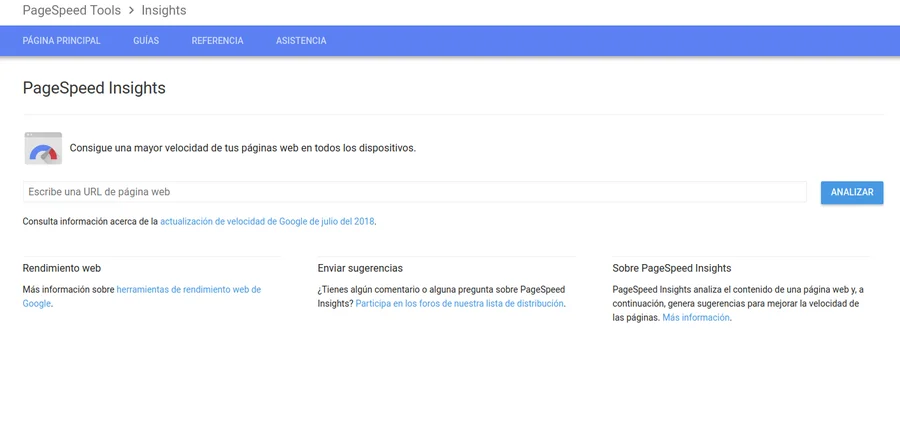The height and width of the screenshot is (425, 900).
Task: Click the Consigue una mayor velocidad tagline
Action: click(242, 148)
